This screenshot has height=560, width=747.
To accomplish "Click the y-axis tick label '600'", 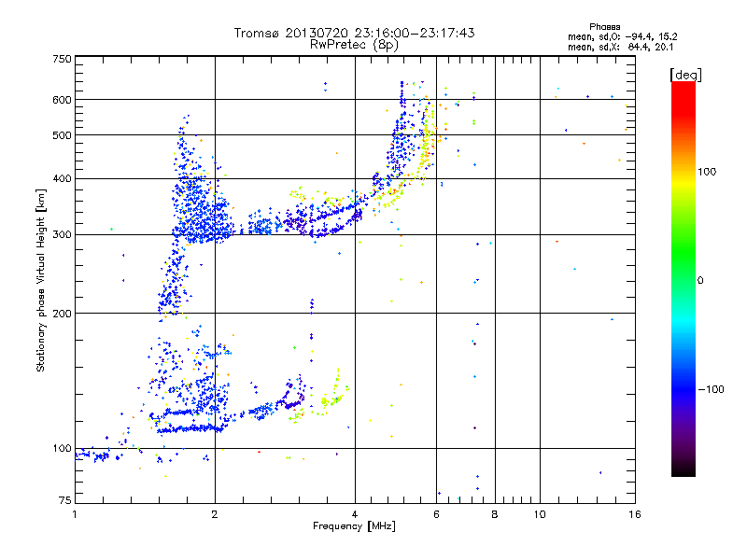I will [x=62, y=100].
